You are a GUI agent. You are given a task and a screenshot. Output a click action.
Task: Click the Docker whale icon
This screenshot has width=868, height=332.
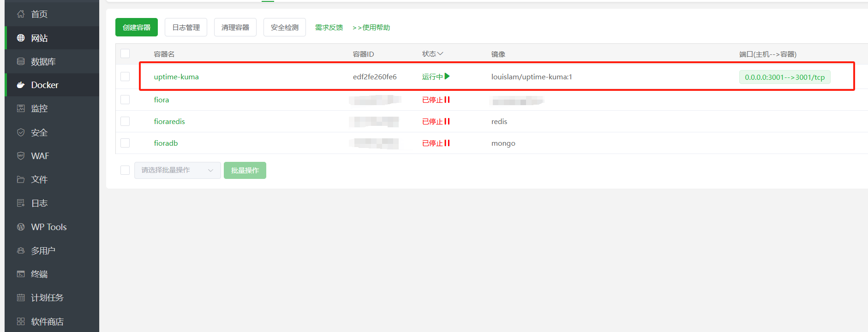pyautogui.click(x=21, y=85)
